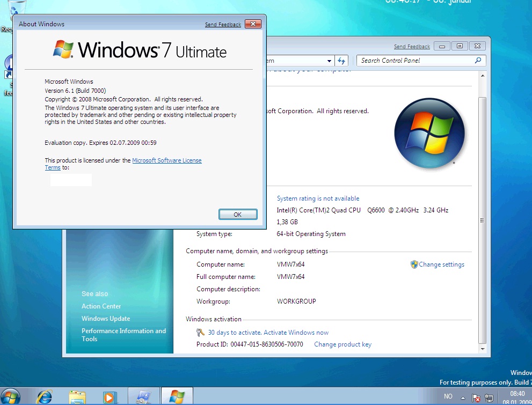This screenshot has height=405, width=532.
Task: Close the System control panel window
Action: coord(477,46)
